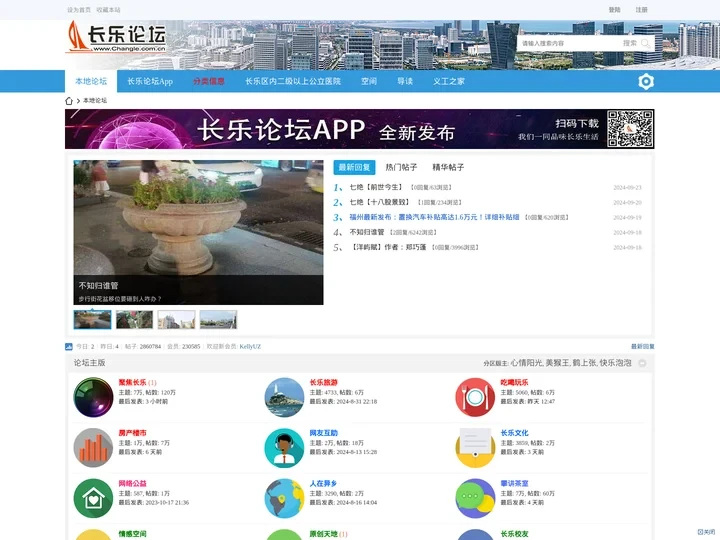Image resolution: width=720 pixels, height=540 pixels.
Task: Click 设为首页 in top bar
Action: point(79,10)
